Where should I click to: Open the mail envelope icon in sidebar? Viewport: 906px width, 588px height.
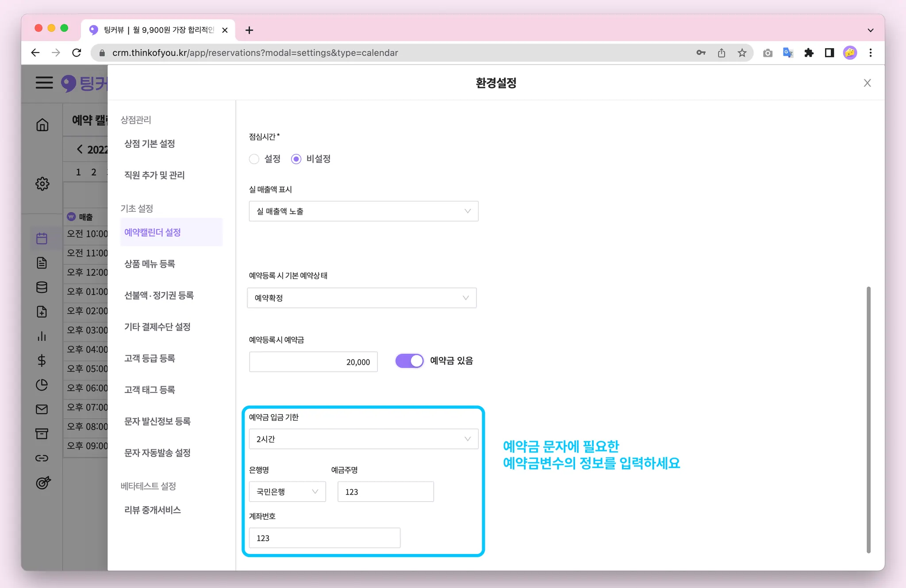pos(42,409)
